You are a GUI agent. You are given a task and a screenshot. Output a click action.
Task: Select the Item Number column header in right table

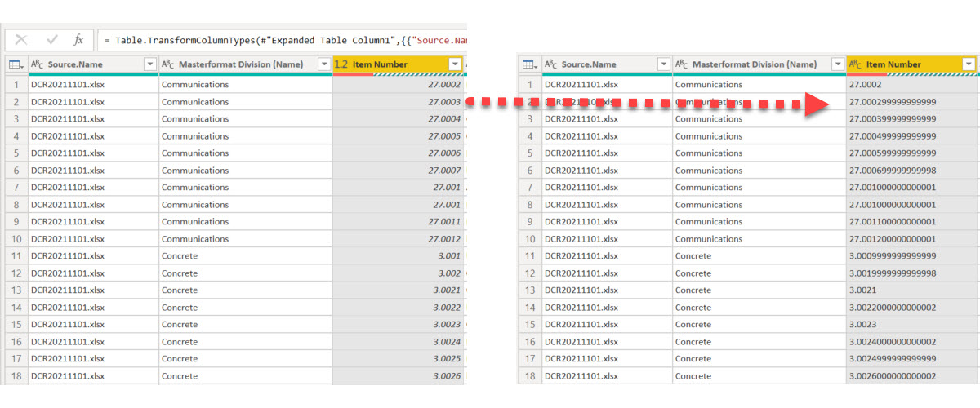tap(912, 64)
